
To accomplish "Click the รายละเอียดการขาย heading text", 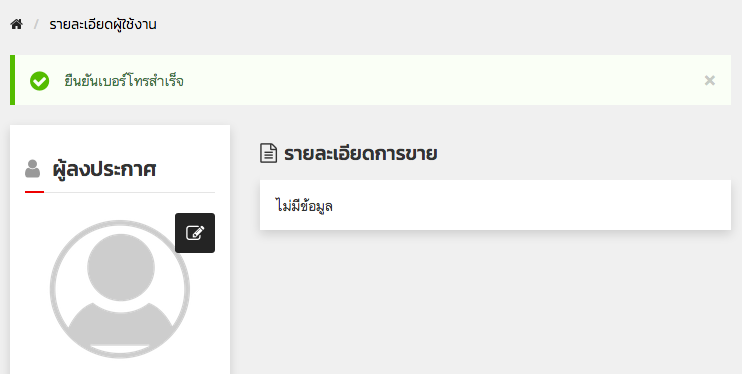I will pos(360,154).
